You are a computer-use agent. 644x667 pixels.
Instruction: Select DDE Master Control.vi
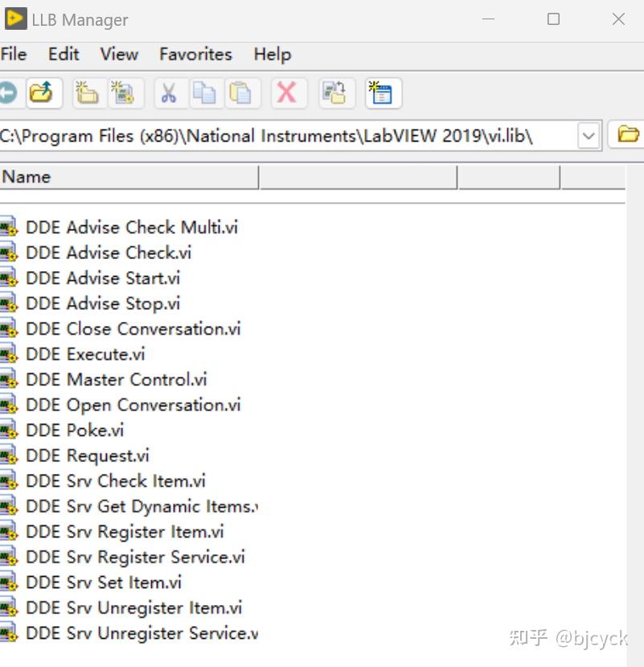116,379
